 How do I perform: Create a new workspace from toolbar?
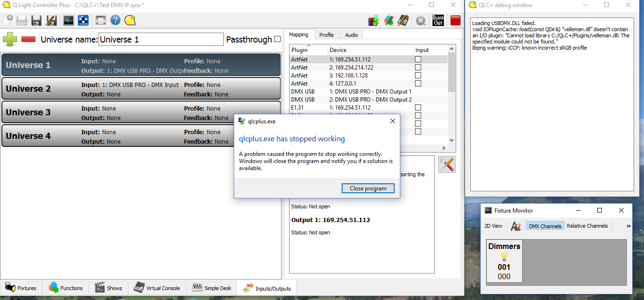pyautogui.click(x=8, y=20)
